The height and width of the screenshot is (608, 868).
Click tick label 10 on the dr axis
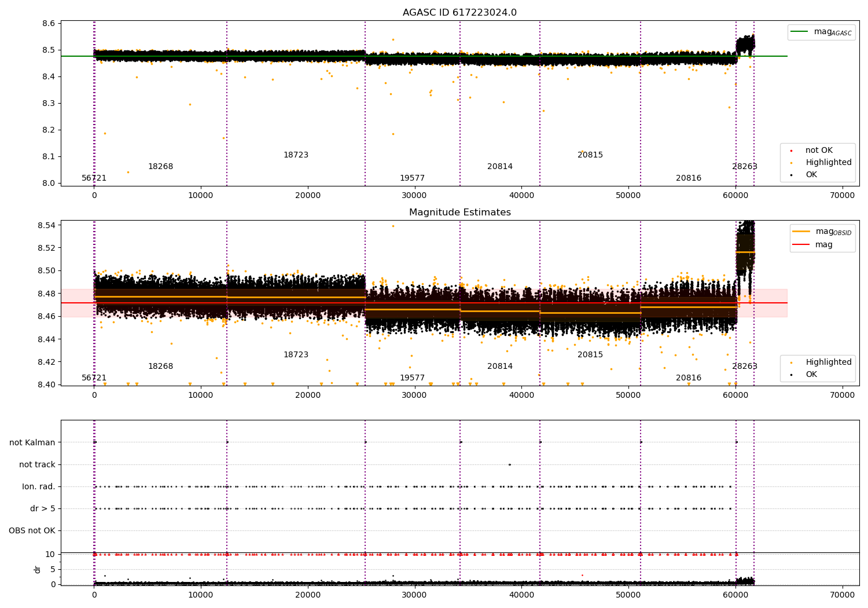(x=50, y=555)
